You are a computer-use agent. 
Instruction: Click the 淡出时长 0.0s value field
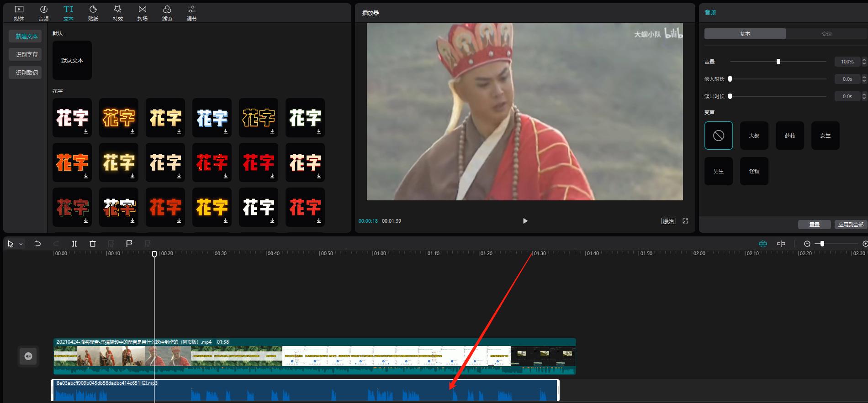point(847,96)
